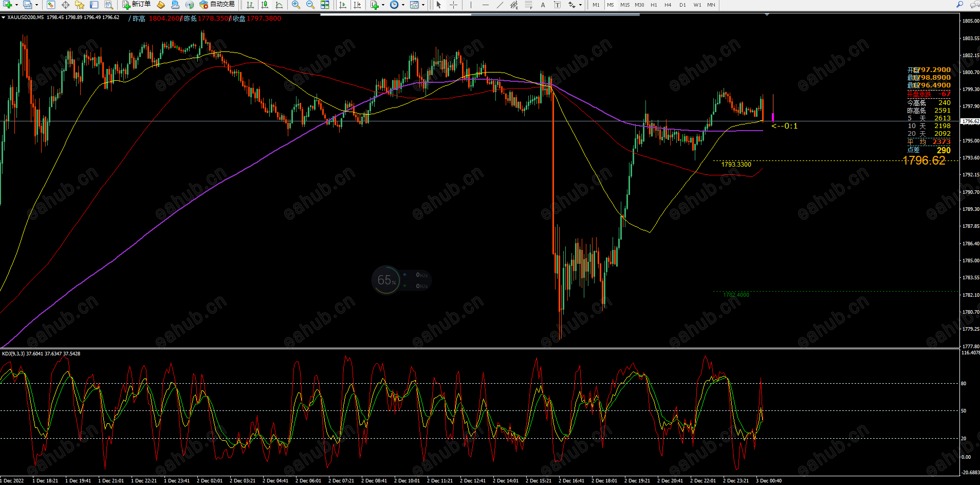Screen dimensions: 980x485
Task: Open the chart templates icon
Action: click(x=414, y=5)
